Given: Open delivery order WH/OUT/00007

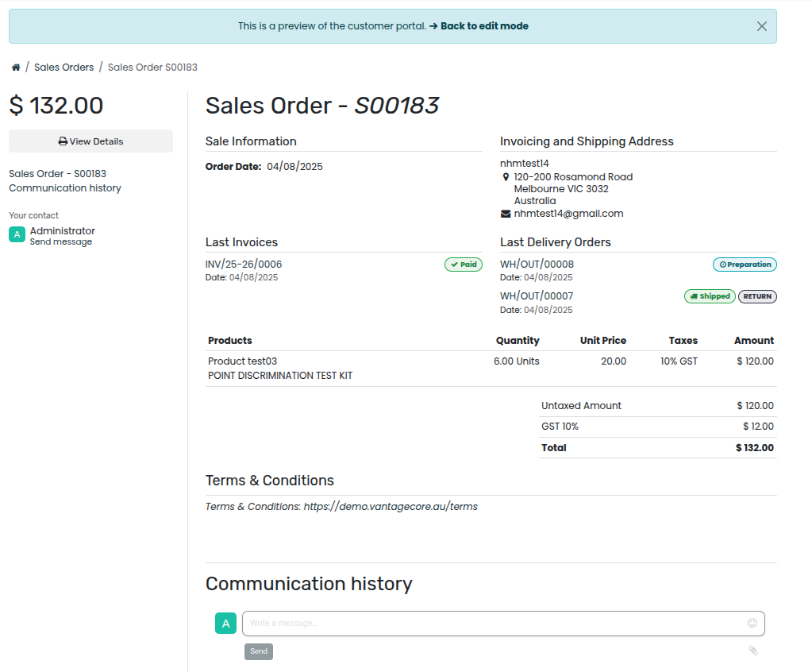Looking at the screenshot, I should [537, 296].
